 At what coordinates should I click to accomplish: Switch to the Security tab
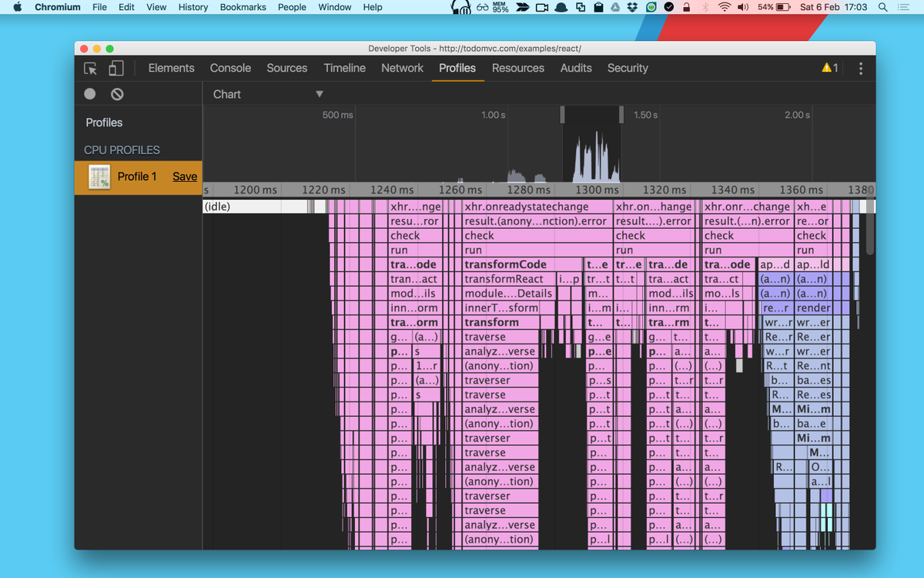pyautogui.click(x=628, y=68)
